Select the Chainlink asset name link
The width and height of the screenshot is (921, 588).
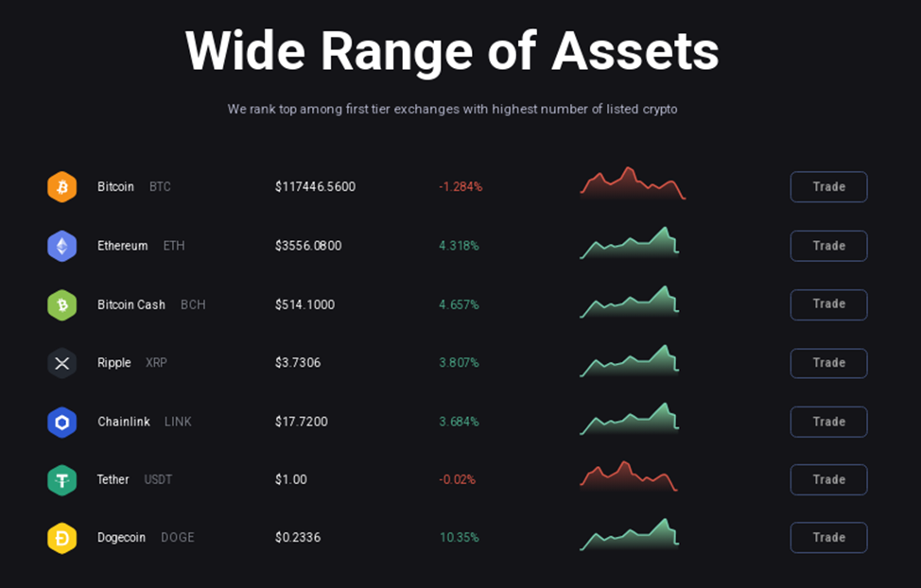pyautogui.click(x=124, y=422)
